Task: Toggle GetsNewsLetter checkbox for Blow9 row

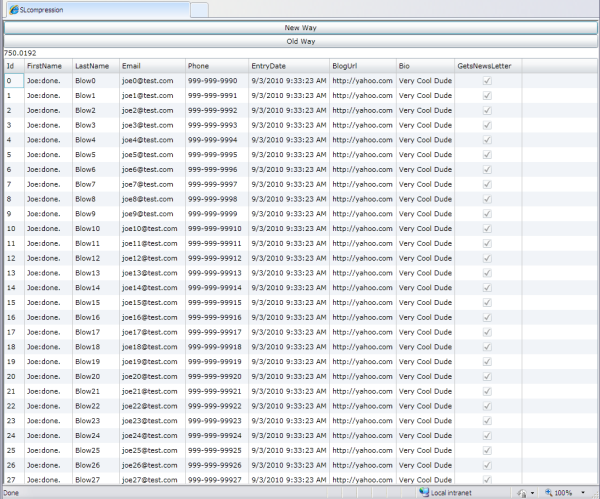Action: tap(487, 214)
